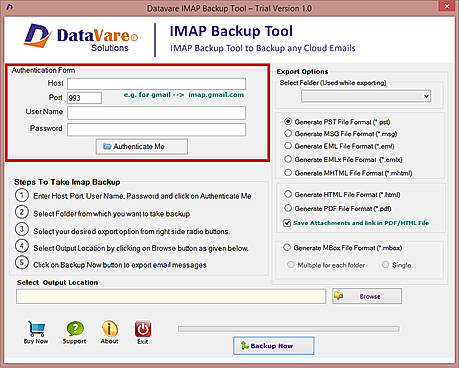
Task: Click the red Exit power icon
Action: [143, 329]
